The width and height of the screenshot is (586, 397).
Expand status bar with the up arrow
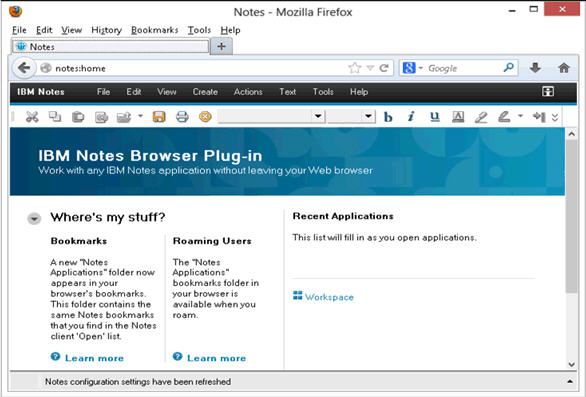[570, 382]
